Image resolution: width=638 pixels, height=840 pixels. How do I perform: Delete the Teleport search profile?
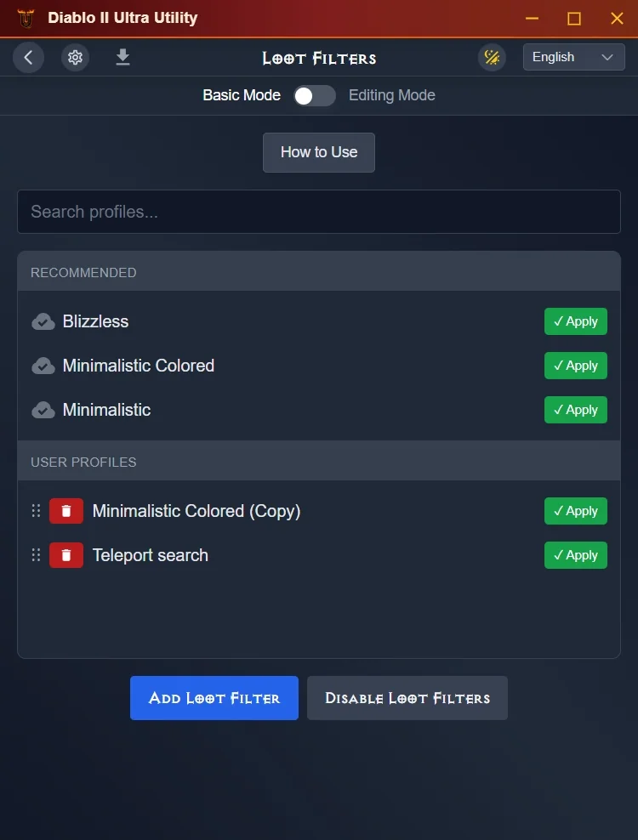66,555
